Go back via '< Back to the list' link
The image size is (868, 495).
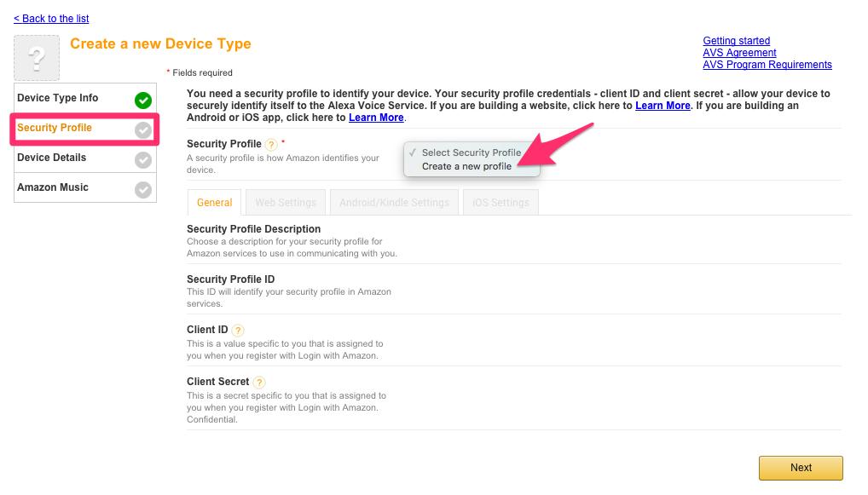[51, 18]
